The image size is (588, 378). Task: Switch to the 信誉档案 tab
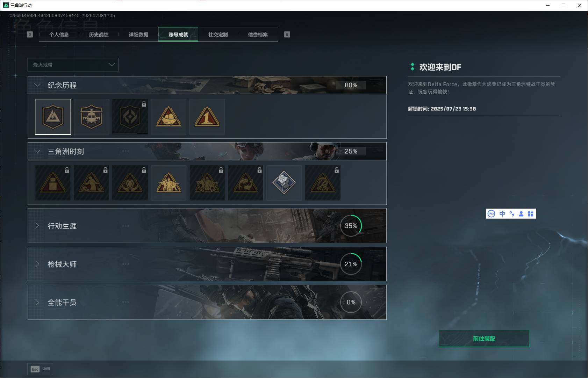click(258, 34)
